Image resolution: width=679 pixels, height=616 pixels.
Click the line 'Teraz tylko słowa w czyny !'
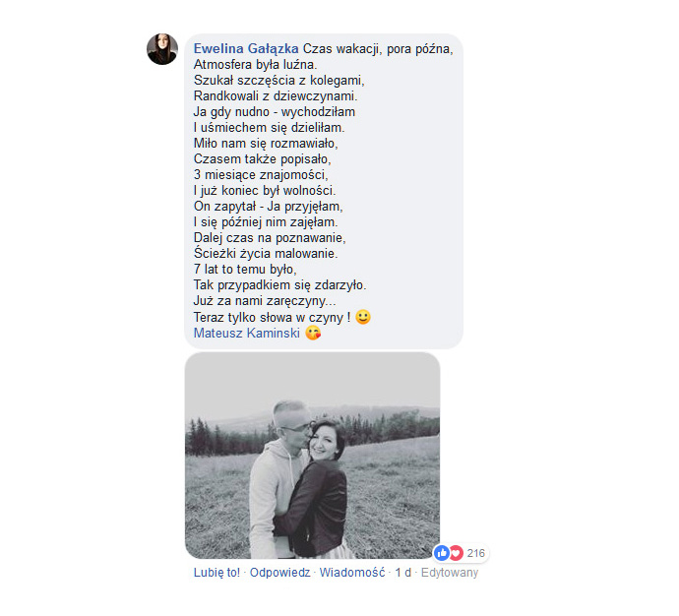click(x=272, y=317)
